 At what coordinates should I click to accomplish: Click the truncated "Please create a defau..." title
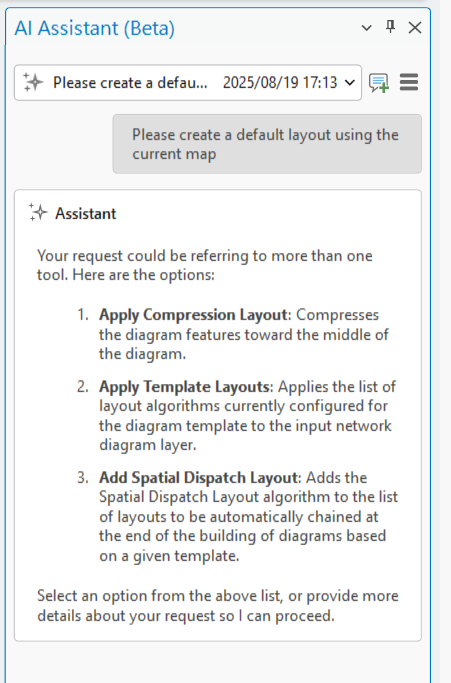(x=130, y=82)
